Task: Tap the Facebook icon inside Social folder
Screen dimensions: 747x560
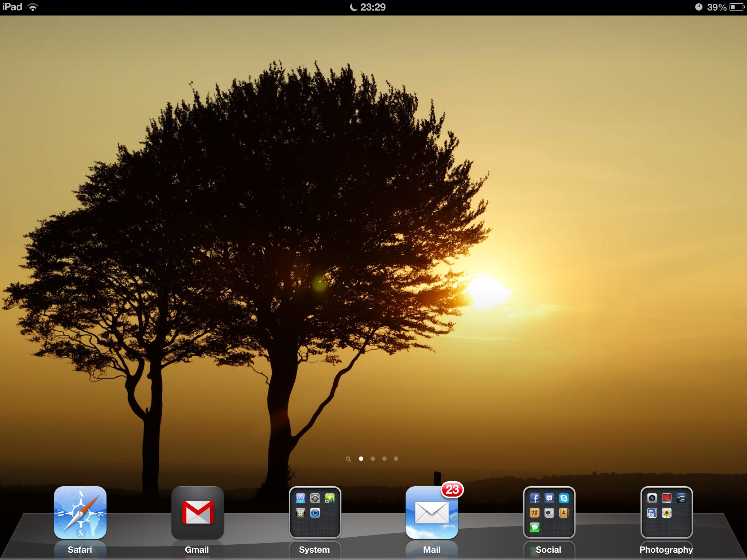Action: click(x=535, y=498)
